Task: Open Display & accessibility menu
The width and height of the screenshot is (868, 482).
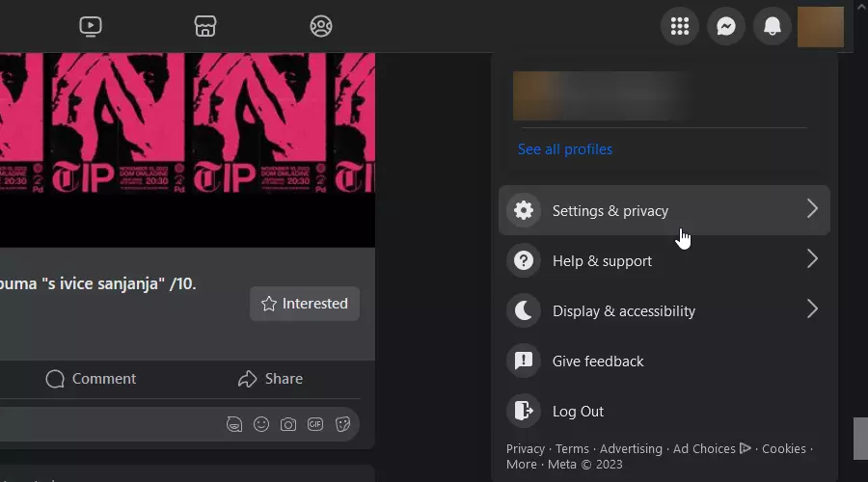Action: (665, 310)
